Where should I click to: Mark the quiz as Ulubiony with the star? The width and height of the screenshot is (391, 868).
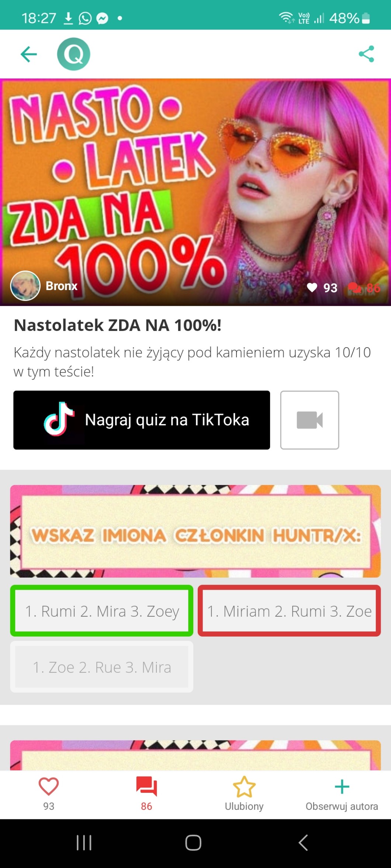pos(244,787)
